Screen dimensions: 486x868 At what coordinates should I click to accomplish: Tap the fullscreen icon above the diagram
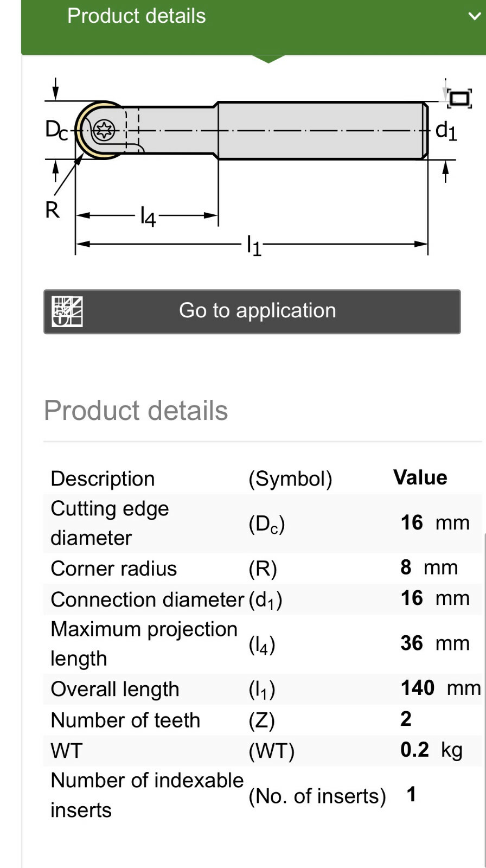pos(459,99)
